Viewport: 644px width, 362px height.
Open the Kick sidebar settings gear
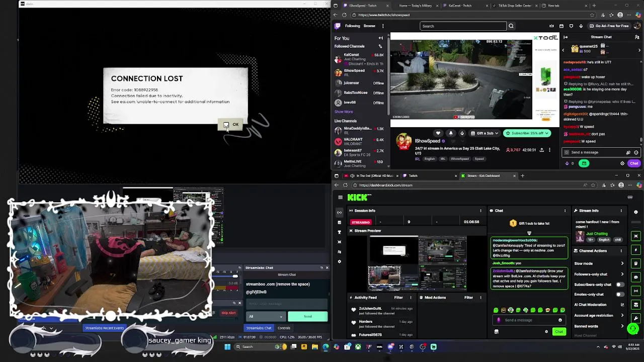(339, 261)
